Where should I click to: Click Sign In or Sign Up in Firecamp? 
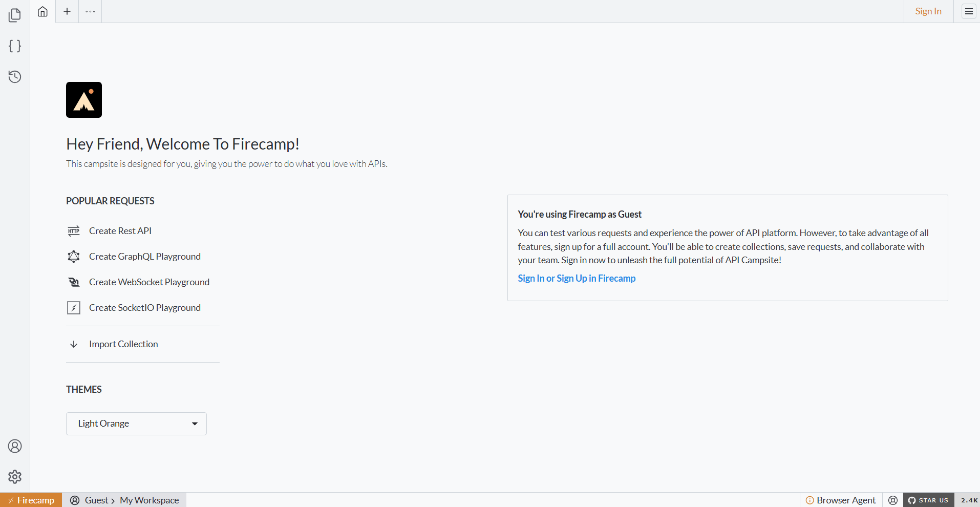[577, 278]
